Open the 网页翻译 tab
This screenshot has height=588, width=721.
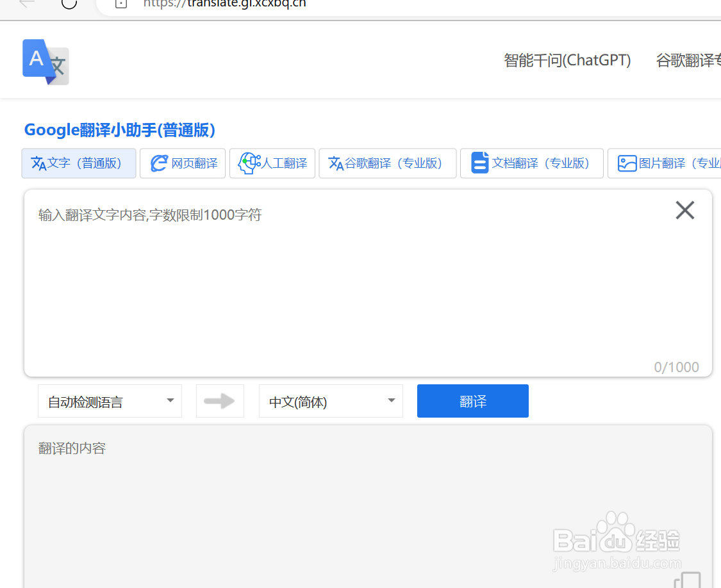183,163
